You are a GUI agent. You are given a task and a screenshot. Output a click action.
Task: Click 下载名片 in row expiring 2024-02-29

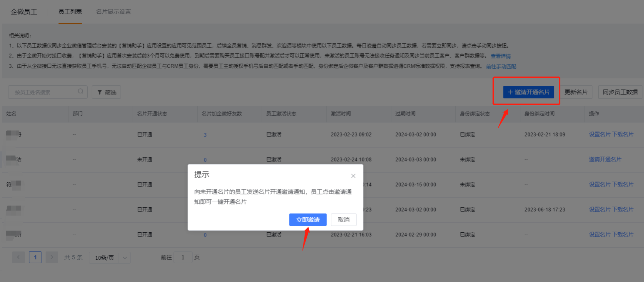623,234
